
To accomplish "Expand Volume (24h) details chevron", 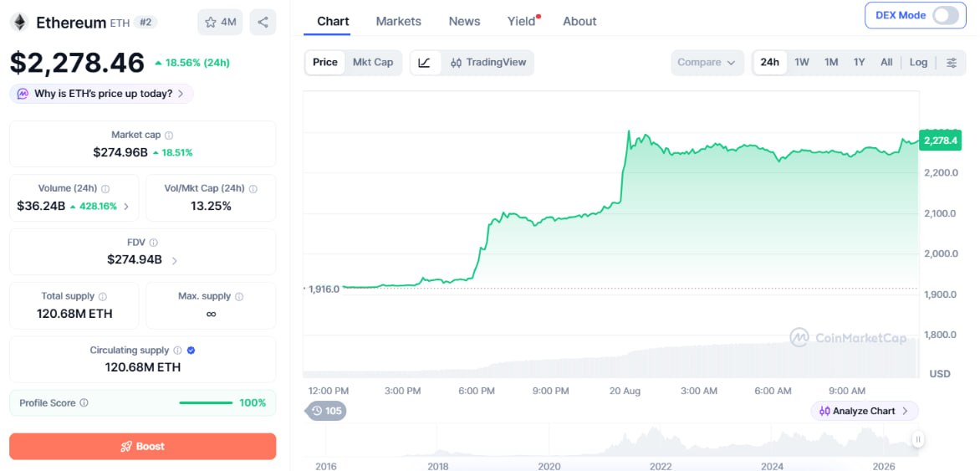I will coord(126,207).
